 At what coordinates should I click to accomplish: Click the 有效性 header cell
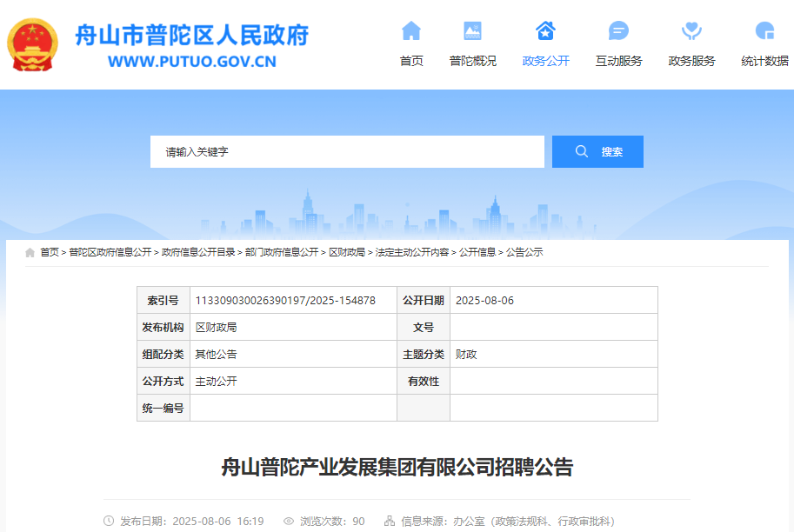coord(424,381)
